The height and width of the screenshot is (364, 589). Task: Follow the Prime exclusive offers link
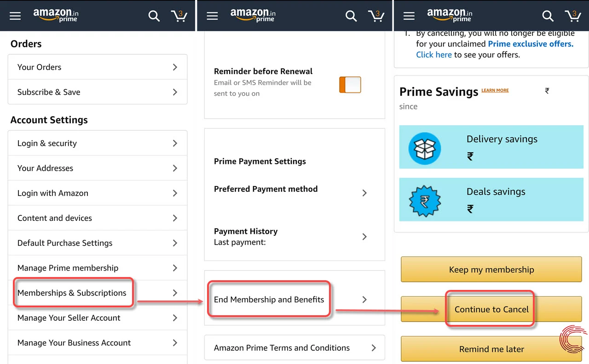pos(531,44)
